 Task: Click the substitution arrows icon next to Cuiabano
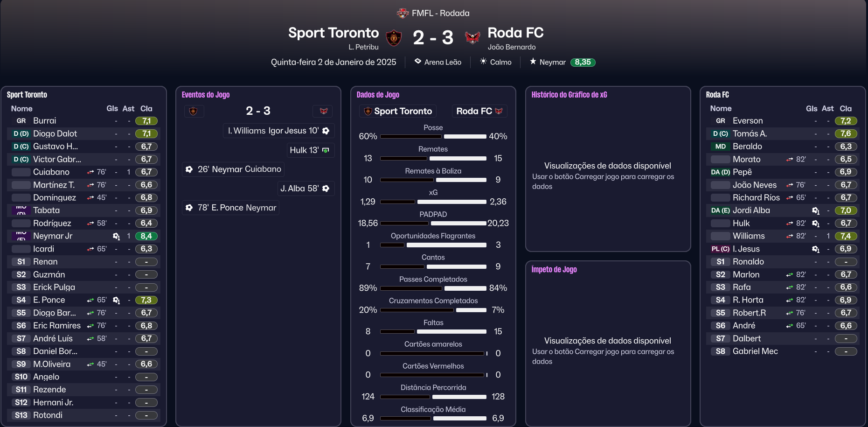[90, 172]
